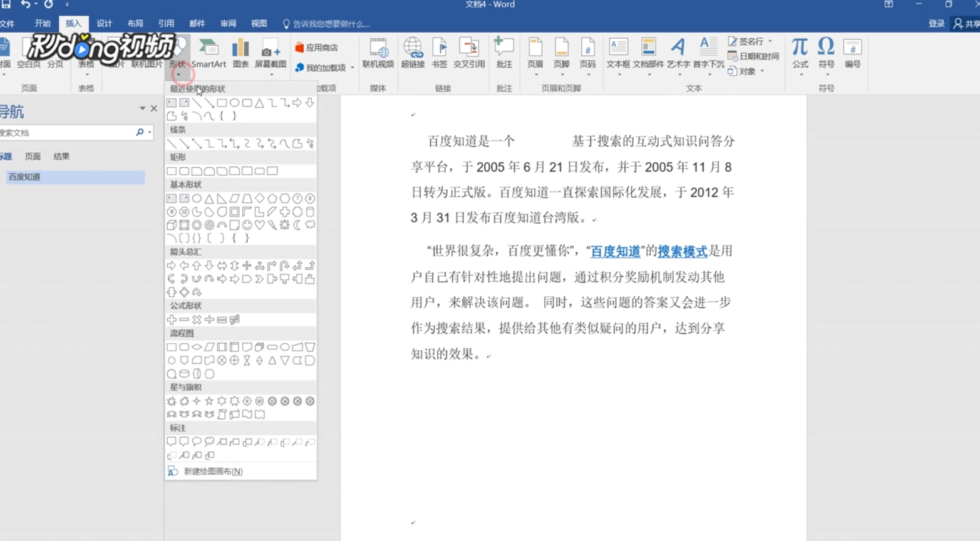Choose the not-equal sign formula shape
The height and width of the screenshot is (541, 980).
pyautogui.click(x=234, y=319)
